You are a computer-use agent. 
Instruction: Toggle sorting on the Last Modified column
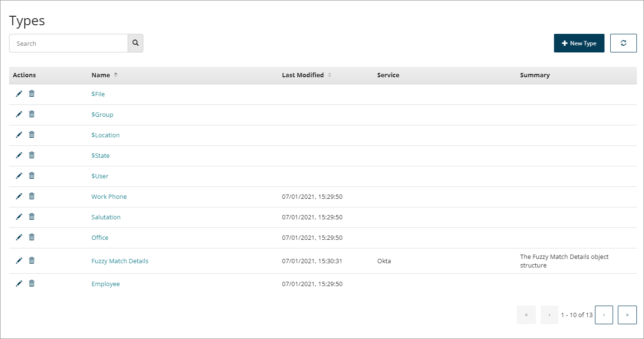tap(330, 75)
